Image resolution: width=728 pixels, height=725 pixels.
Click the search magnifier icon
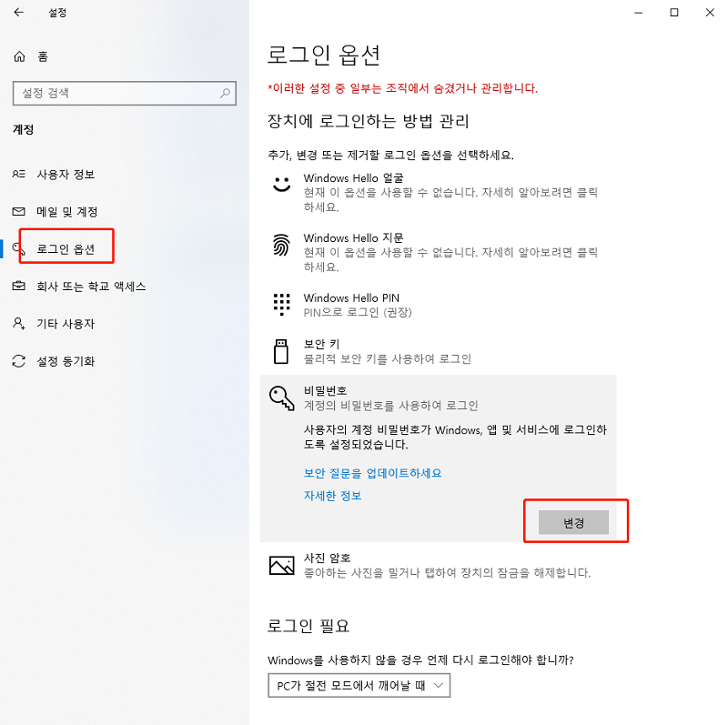(x=225, y=94)
